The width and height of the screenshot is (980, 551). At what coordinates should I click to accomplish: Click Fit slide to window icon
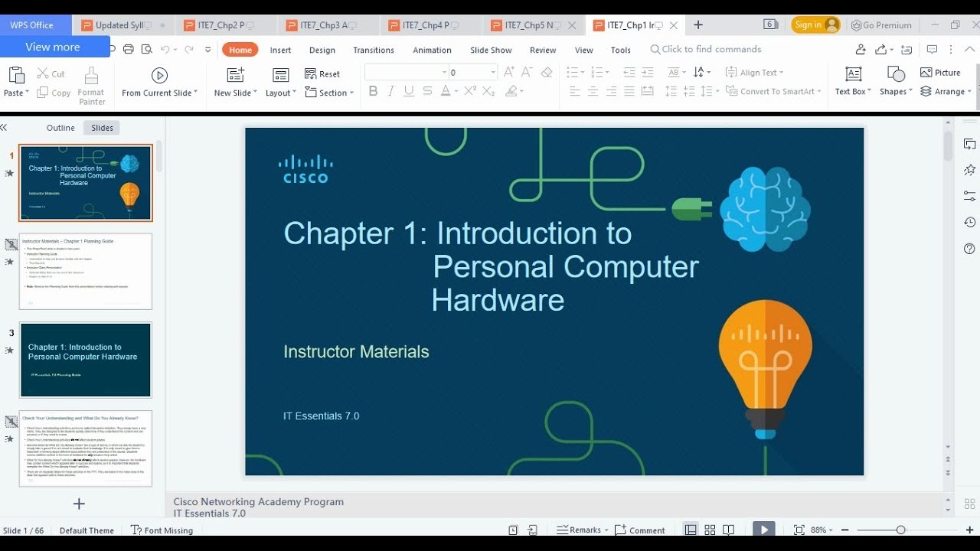pos(799,530)
